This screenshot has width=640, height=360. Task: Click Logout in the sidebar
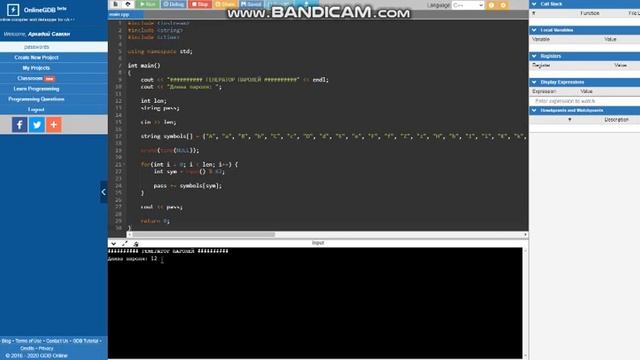pos(36,109)
